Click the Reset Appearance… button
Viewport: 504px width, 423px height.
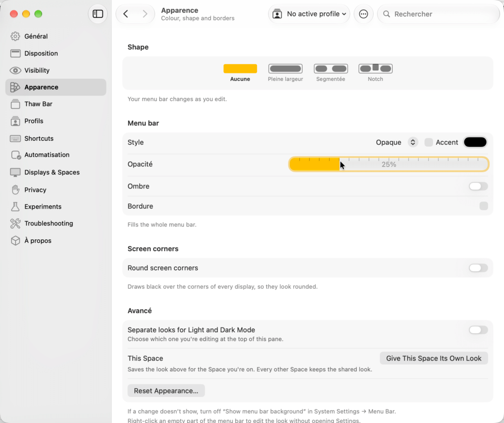166,391
